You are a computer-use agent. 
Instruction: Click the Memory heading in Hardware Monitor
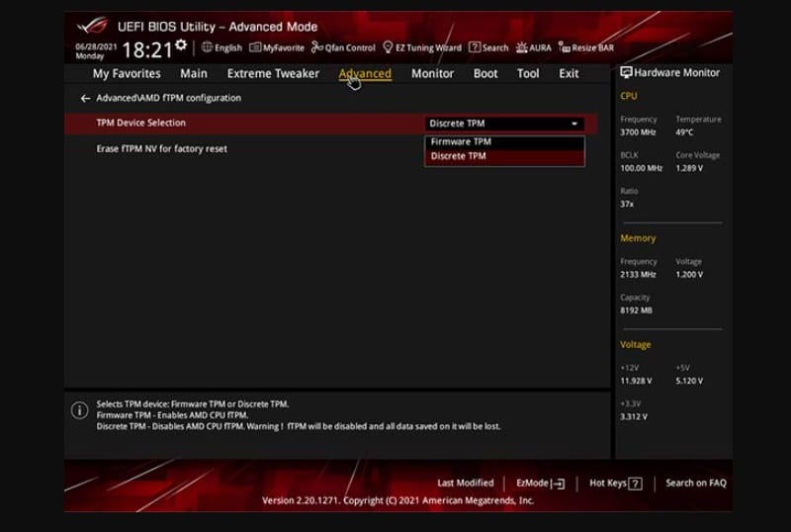(638, 238)
